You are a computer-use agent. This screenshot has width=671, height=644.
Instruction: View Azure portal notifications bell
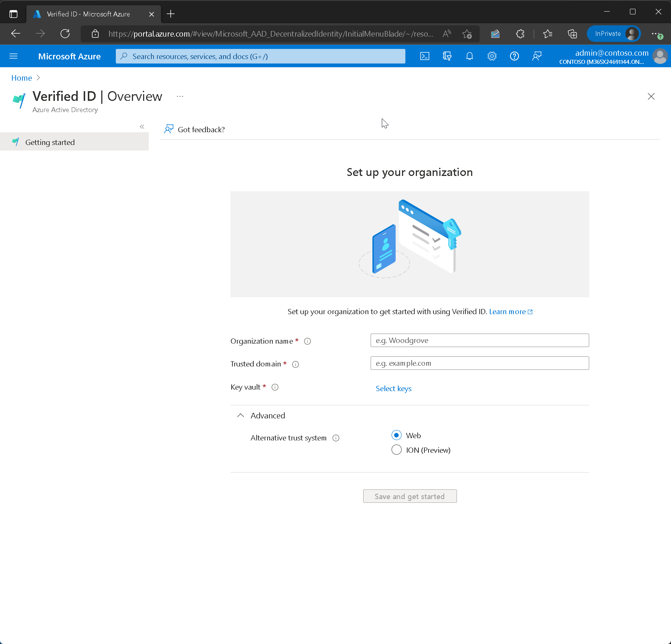(x=470, y=56)
